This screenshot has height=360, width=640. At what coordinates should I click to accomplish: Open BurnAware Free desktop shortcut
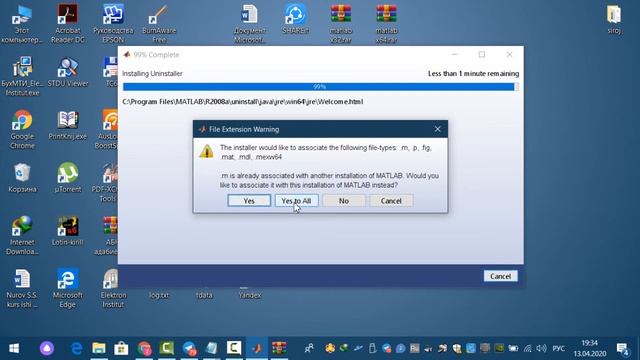coord(159,24)
